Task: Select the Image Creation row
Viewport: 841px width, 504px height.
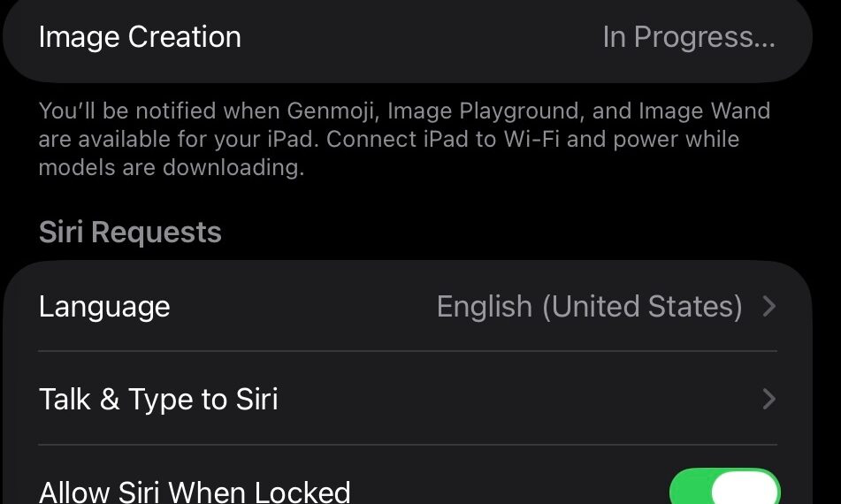Action: pyautogui.click(x=407, y=37)
